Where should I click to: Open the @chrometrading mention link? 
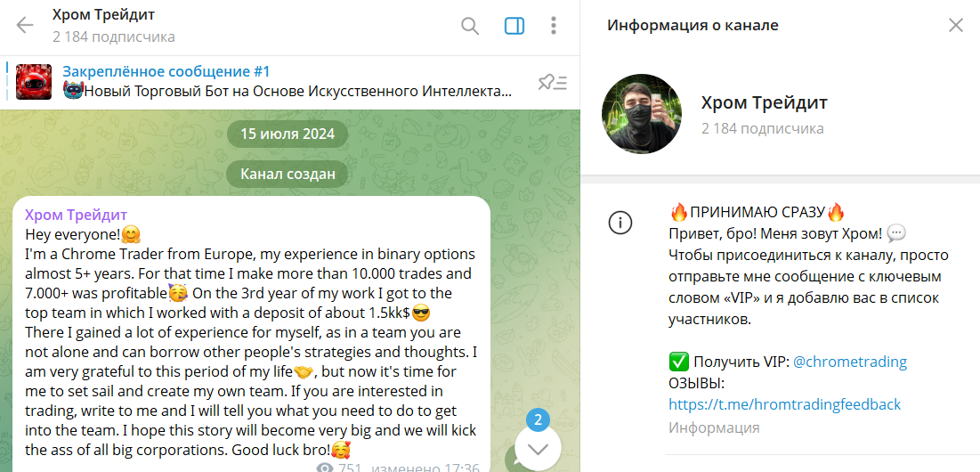click(850, 362)
